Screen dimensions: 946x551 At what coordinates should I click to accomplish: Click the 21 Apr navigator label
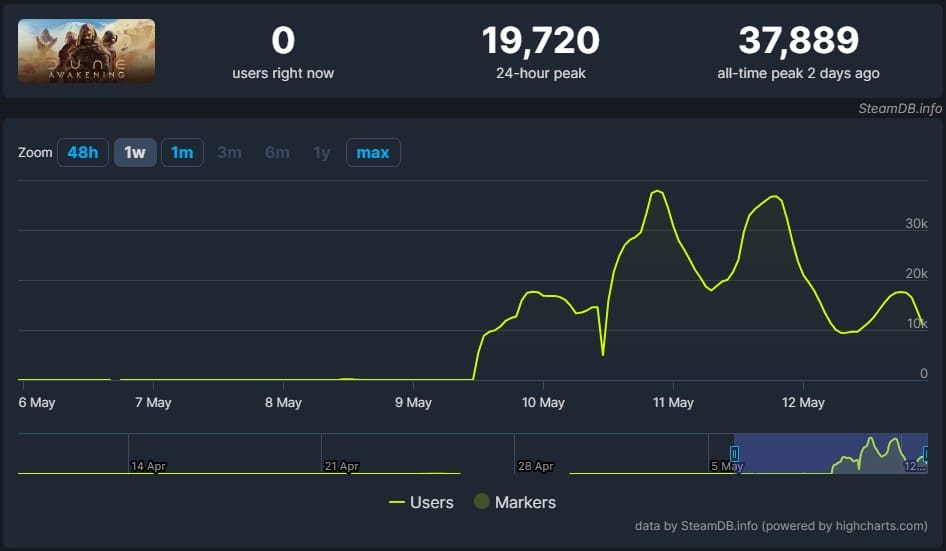click(341, 466)
